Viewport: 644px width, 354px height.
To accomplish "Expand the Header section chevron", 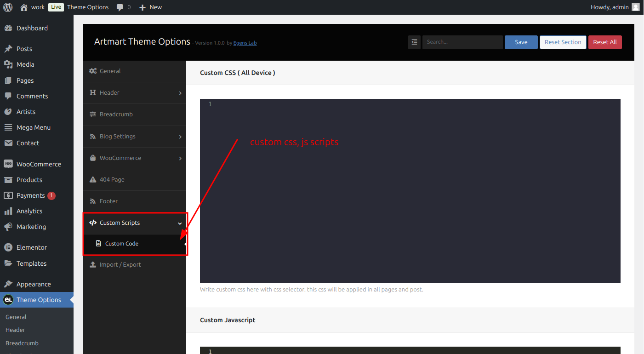I will (180, 93).
